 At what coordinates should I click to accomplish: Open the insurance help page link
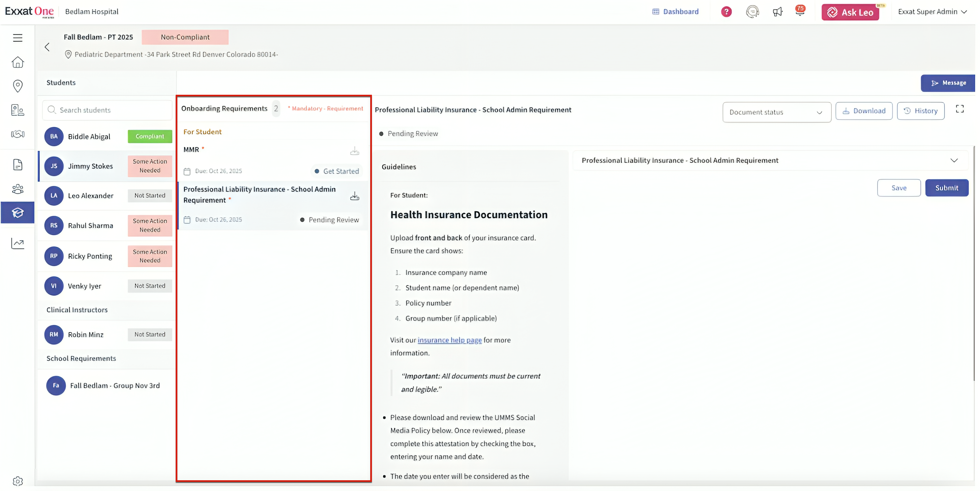tap(449, 340)
